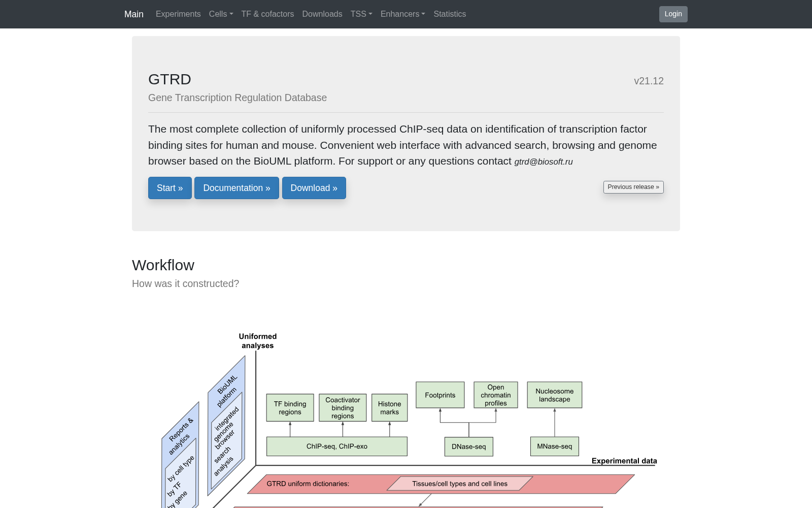This screenshot has width=812, height=508.
Task: Click Tissues/cell types and cell lines box
Action: point(460,484)
